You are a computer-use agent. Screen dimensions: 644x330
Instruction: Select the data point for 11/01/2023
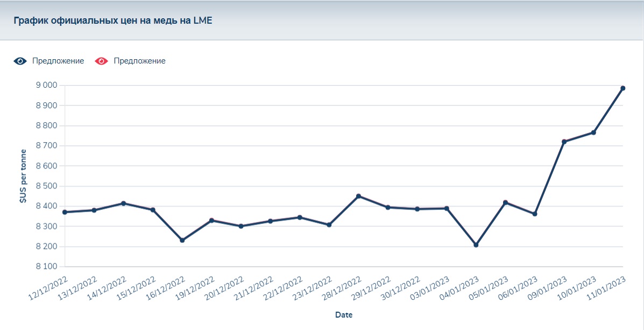(622, 88)
